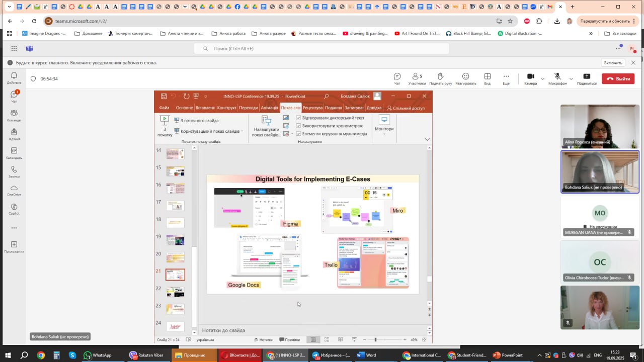The height and width of the screenshot is (362, 644).
Task: Expand the camera options dropdown arrow
Action: (542, 79)
